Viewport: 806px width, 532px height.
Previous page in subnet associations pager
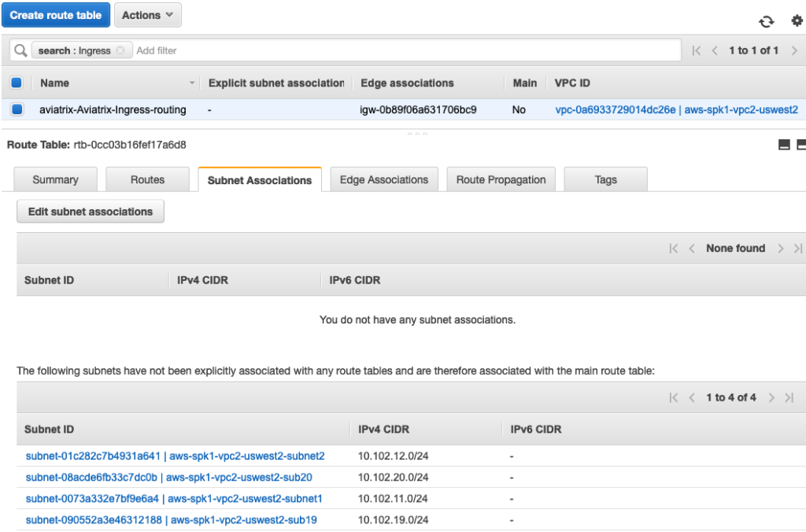(x=692, y=249)
